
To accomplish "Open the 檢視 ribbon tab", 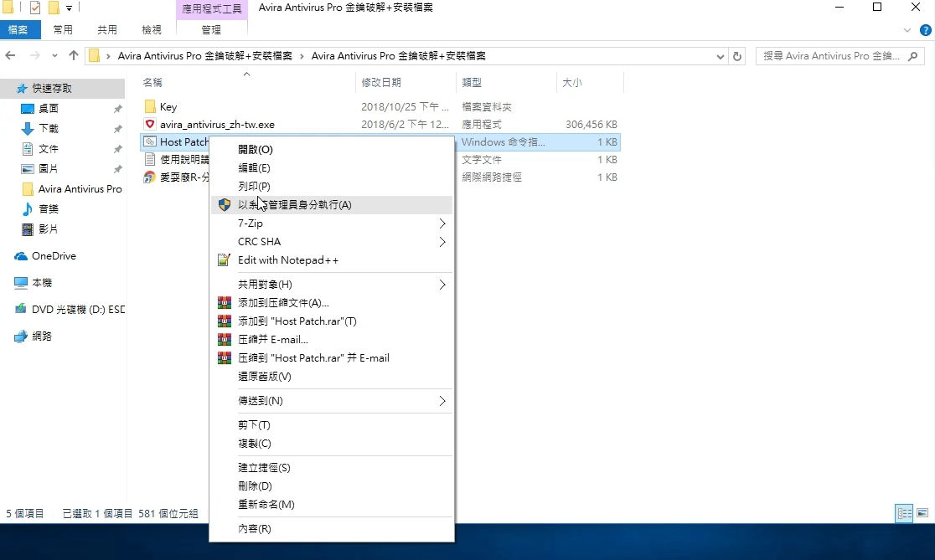I will [152, 30].
